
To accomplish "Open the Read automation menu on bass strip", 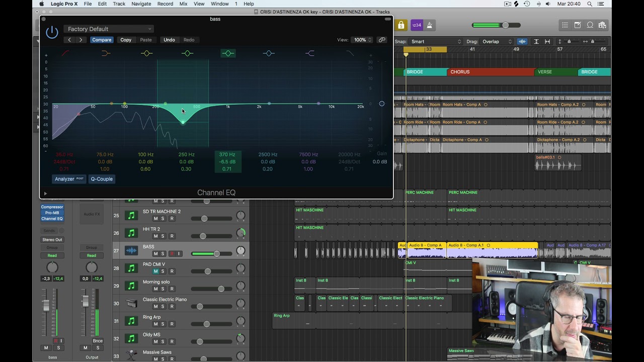I will (x=52, y=255).
